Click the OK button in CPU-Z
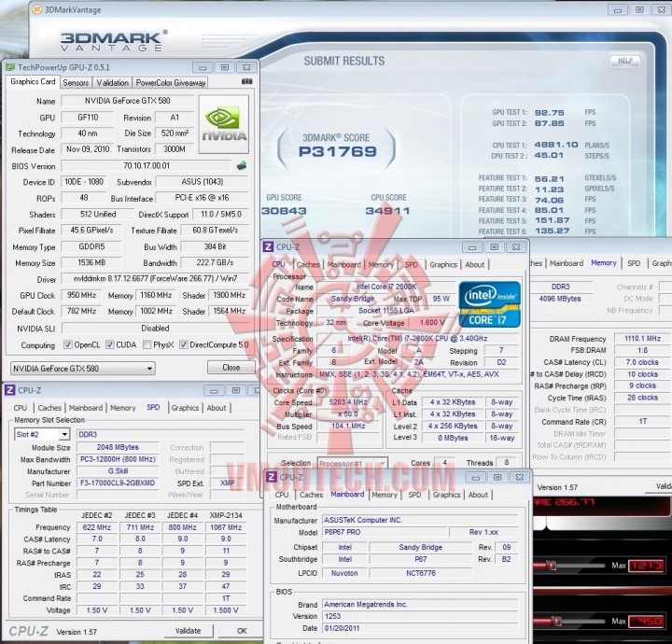The width and height of the screenshot is (672, 644). (242, 631)
